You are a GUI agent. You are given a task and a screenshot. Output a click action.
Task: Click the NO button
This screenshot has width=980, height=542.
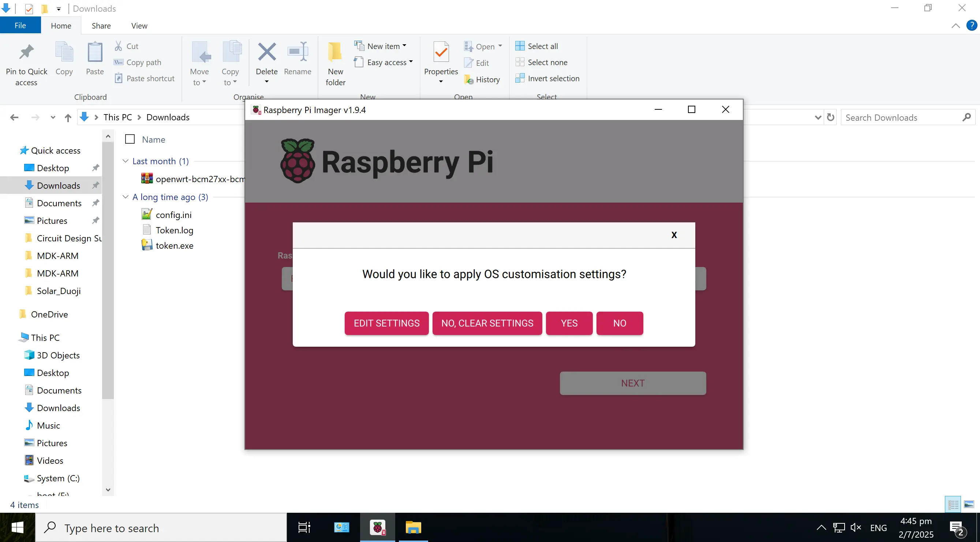(620, 323)
